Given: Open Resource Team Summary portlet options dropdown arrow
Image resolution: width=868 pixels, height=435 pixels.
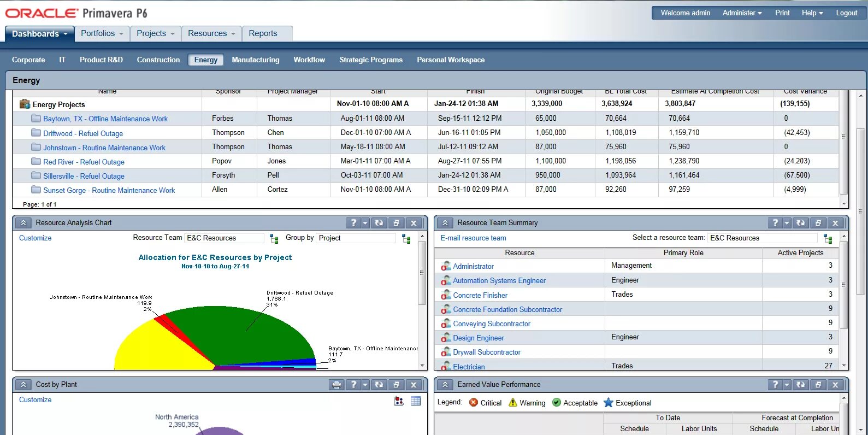Looking at the screenshot, I should pyautogui.click(x=787, y=223).
